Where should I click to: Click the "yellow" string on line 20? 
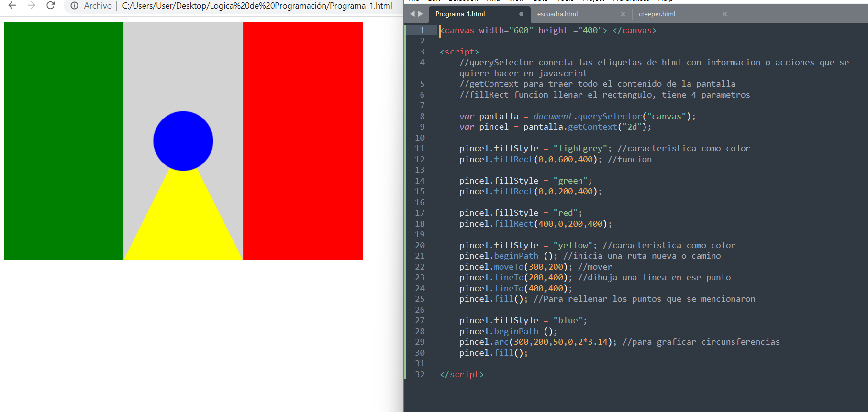pyautogui.click(x=573, y=245)
